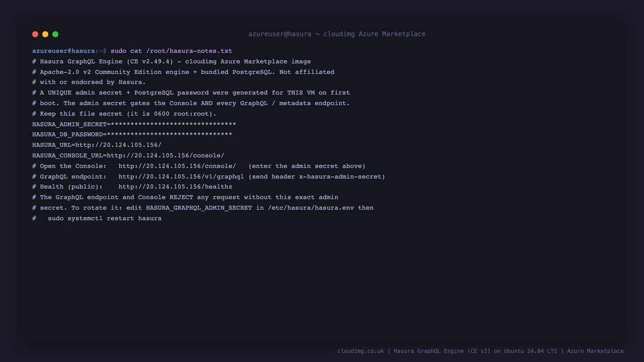Click the line starting 'boot. The admin secret gates'

click(x=191, y=103)
